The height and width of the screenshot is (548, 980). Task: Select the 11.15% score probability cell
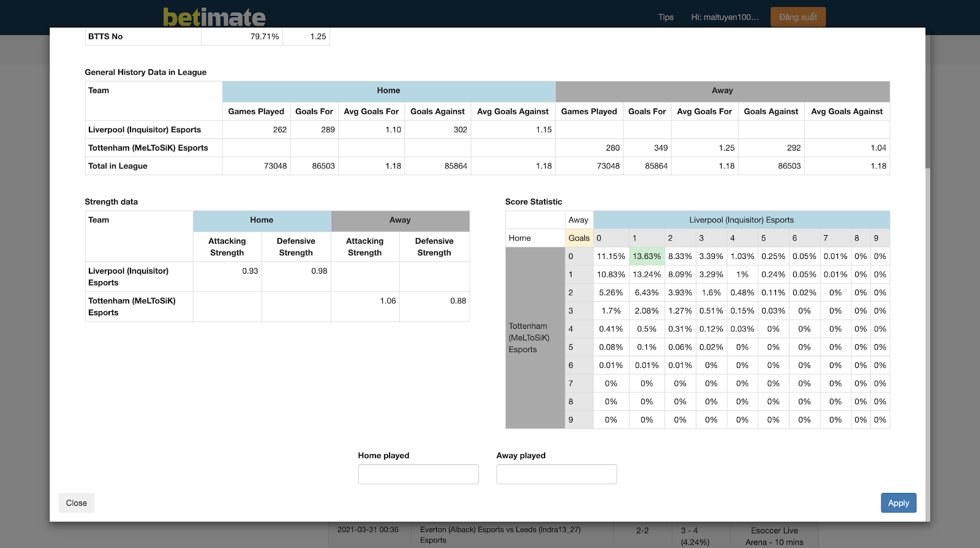611,256
